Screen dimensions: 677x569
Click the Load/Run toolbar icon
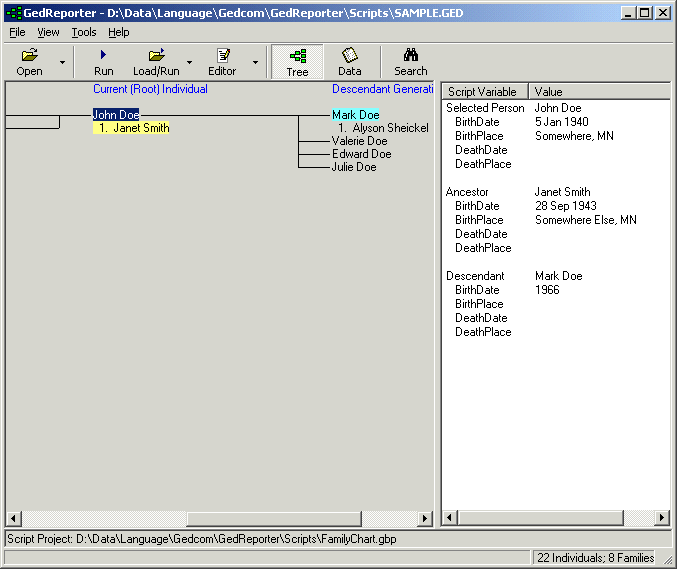click(x=156, y=61)
